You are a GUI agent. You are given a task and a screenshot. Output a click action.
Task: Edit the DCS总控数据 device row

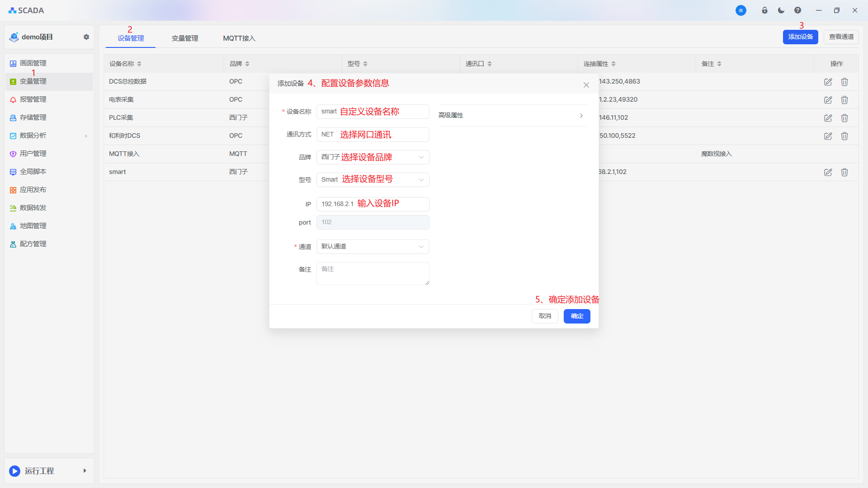(828, 82)
